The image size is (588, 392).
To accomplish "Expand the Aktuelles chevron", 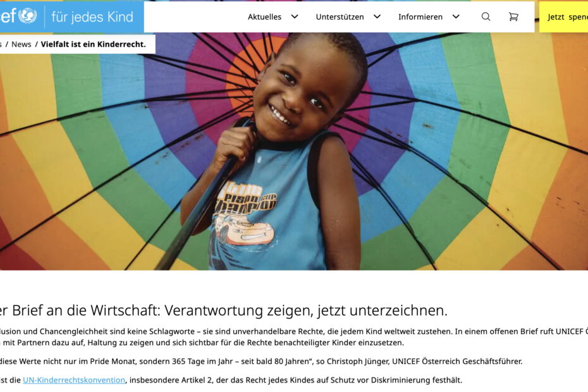I will [295, 16].
